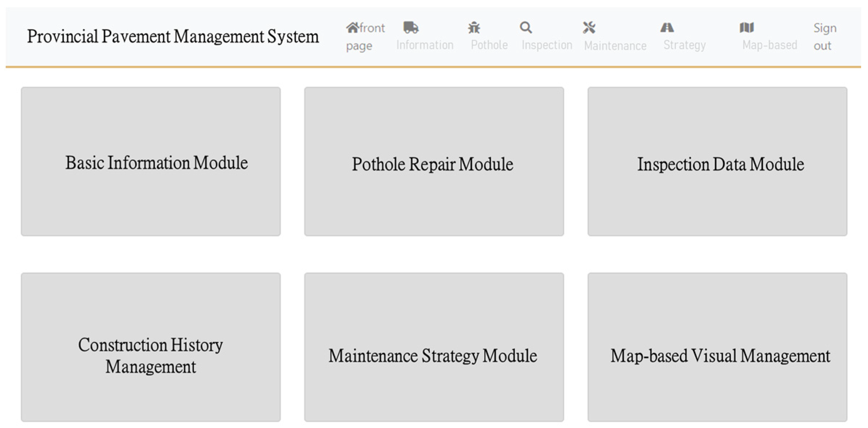Click the home icon beside front page
The image size is (868, 428).
tap(352, 28)
